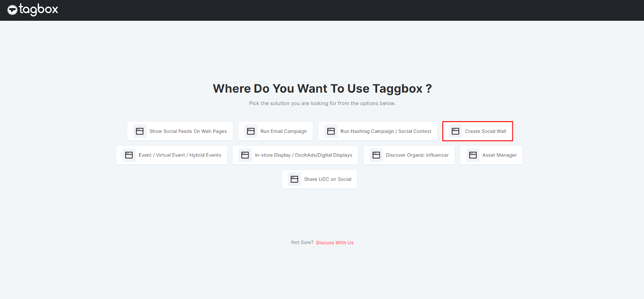Select Share UGC on Social
Image resolution: width=644 pixels, height=299 pixels.
pos(319,179)
